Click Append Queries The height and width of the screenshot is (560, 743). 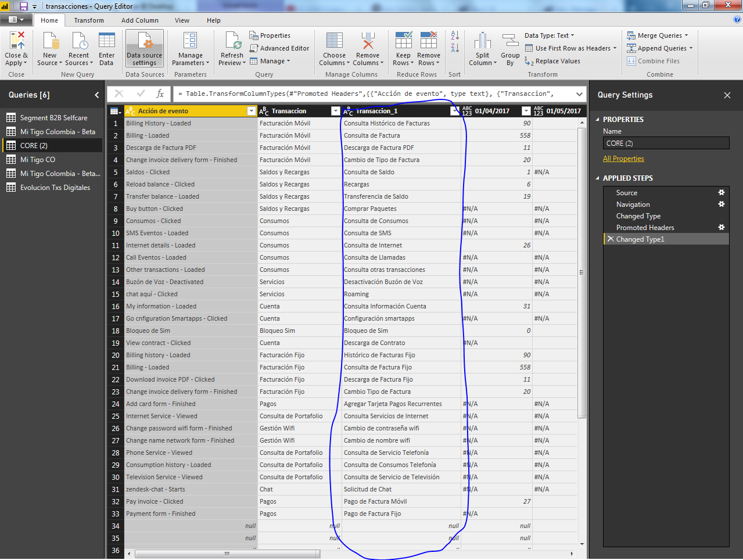click(659, 48)
